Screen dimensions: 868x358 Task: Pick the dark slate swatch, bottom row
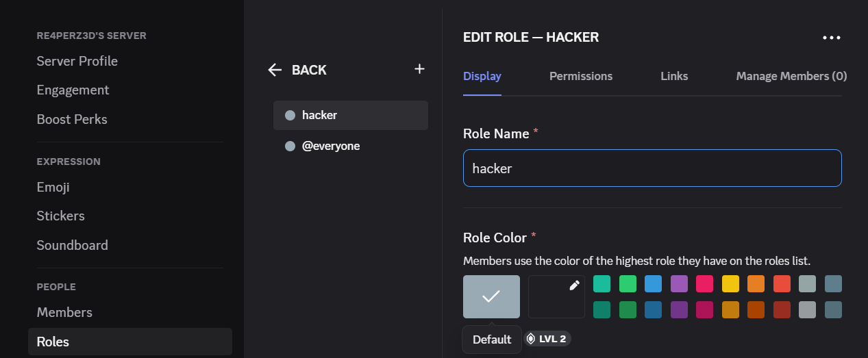pyautogui.click(x=833, y=309)
